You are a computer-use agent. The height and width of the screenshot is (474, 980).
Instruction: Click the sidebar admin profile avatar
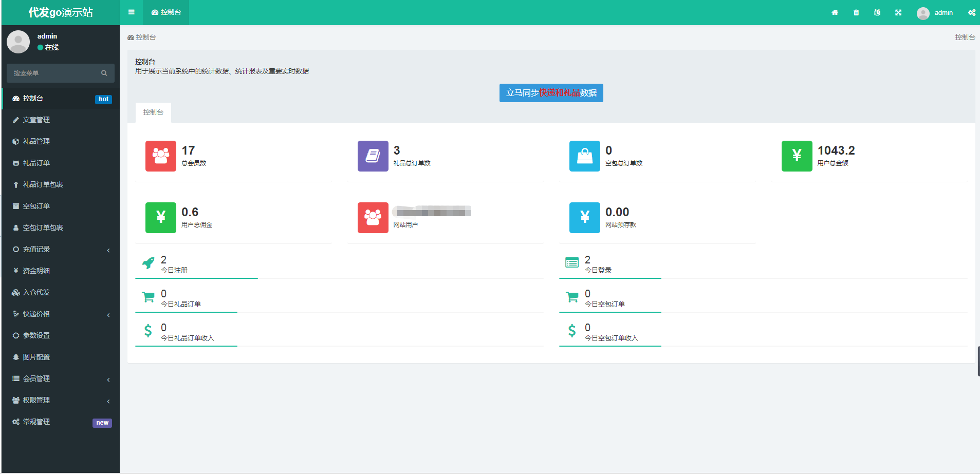pyautogui.click(x=19, y=42)
